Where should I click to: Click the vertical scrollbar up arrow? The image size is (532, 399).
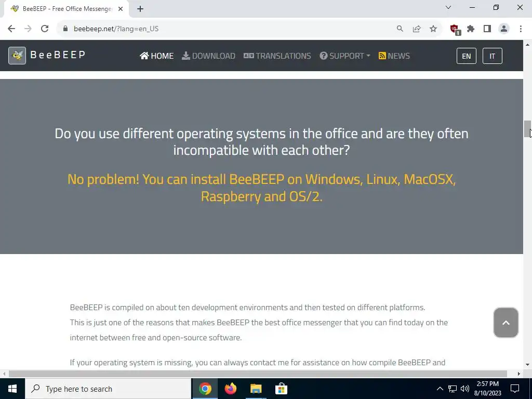point(528,45)
